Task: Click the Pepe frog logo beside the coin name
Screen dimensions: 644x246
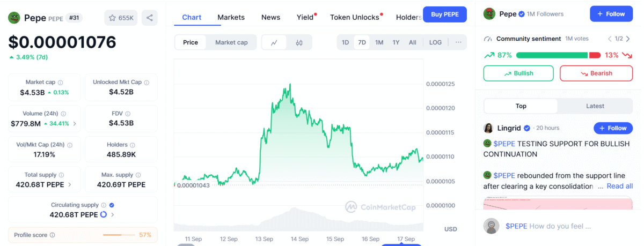Action: click(x=14, y=18)
